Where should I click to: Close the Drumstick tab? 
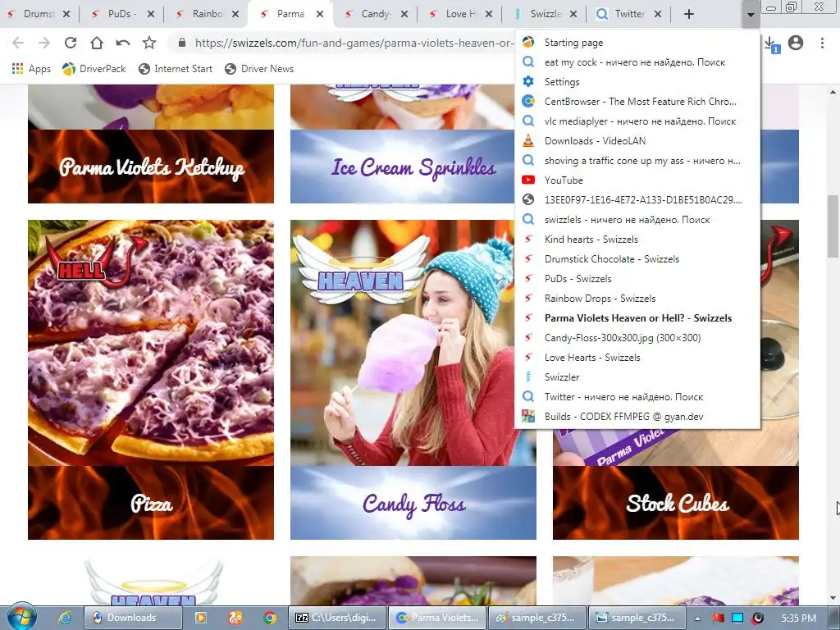(66, 14)
